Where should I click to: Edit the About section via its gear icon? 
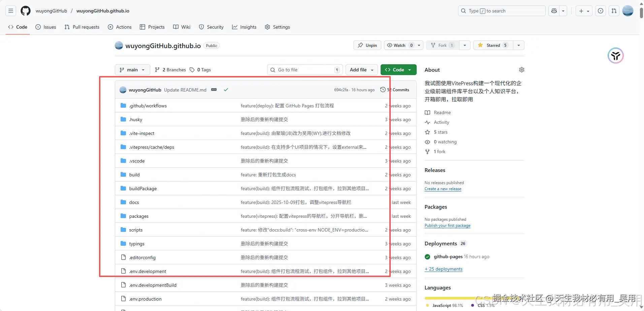(x=521, y=70)
